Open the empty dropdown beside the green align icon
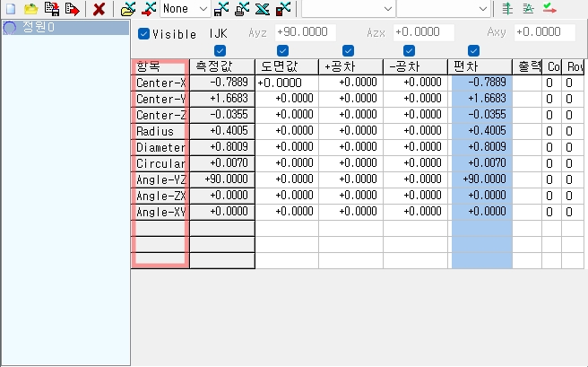588x367 pixels. [x=444, y=9]
